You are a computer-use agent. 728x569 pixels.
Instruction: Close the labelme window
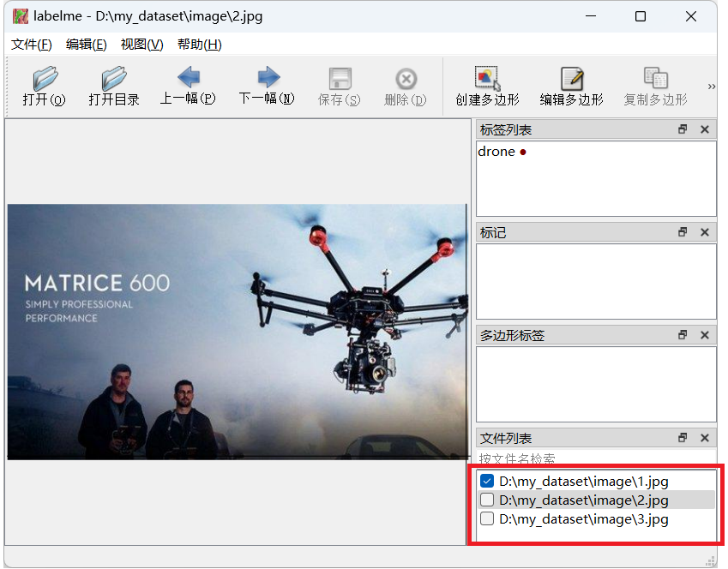691,16
